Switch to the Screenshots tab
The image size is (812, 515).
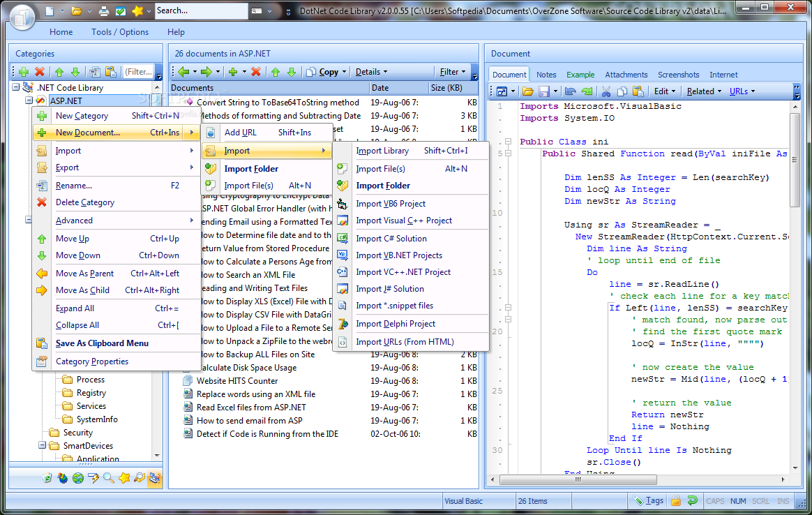(678, 75)
